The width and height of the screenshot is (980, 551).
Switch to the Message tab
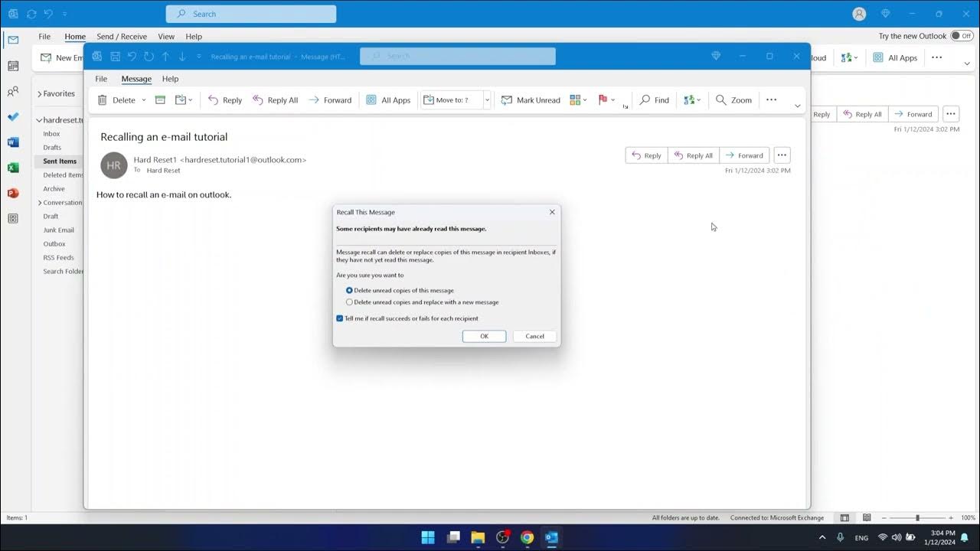136,79
